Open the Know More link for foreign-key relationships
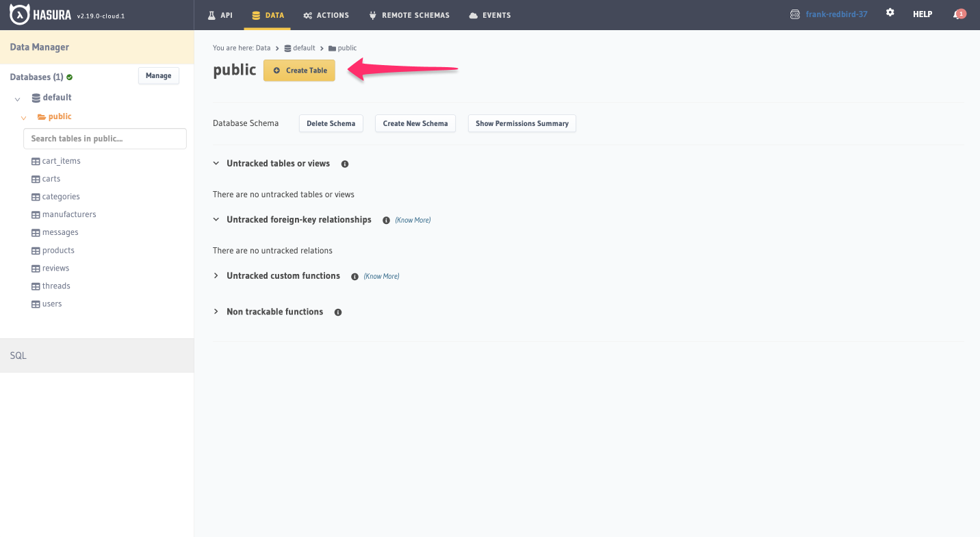Image resolution: width=980 pixels, height=537 pixels. pos(412,220)
